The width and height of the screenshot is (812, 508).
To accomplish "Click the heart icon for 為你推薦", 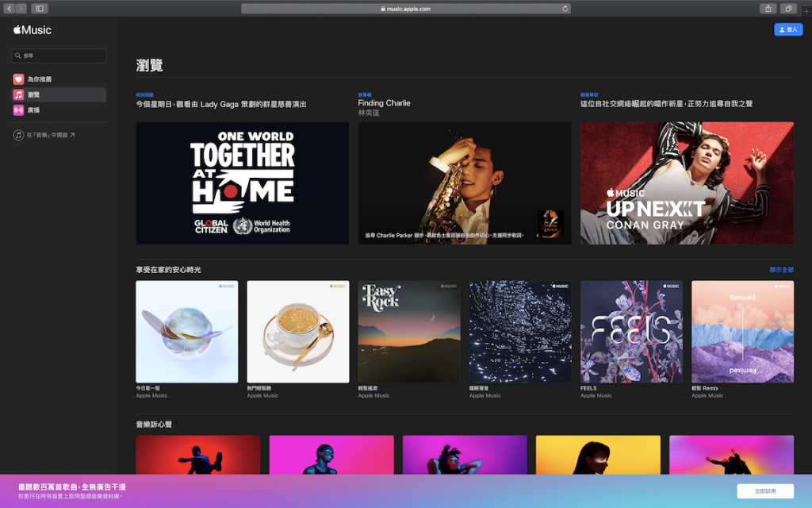I will tap(18, 79).
